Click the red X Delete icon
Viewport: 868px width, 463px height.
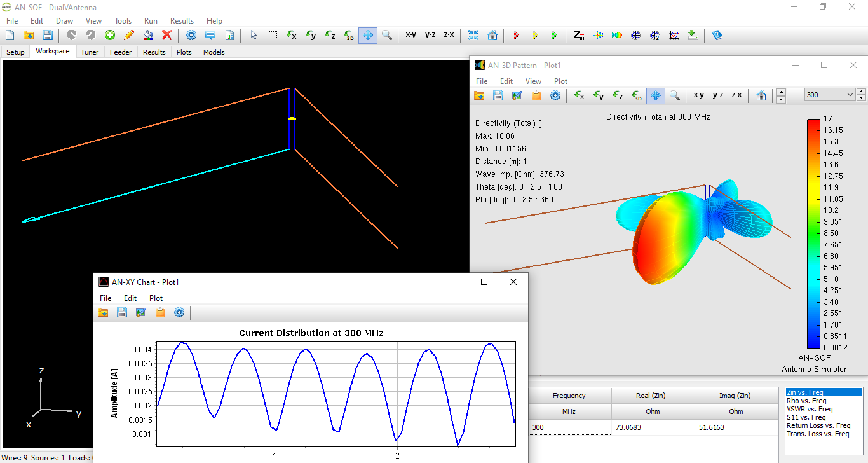tap(167, 36)
